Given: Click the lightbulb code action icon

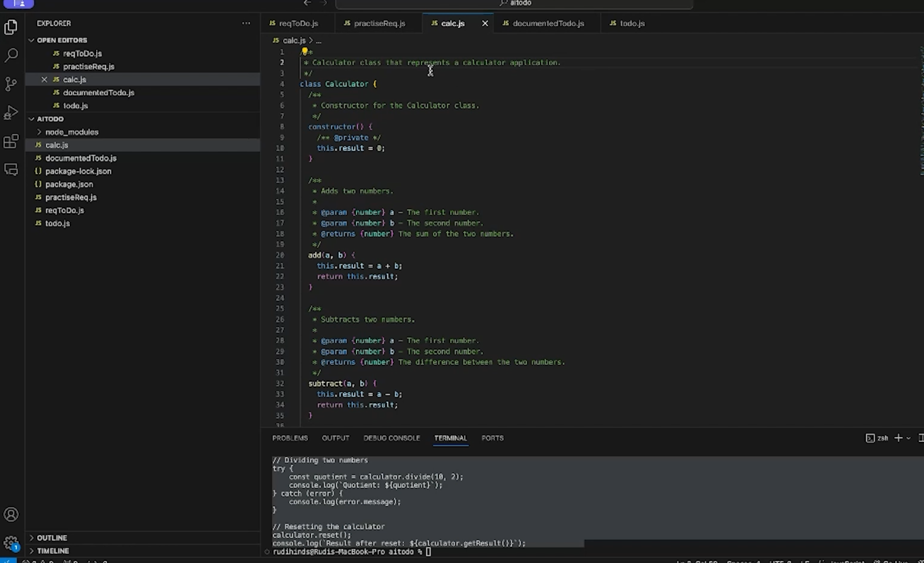Looking at the screenshot, I should click(x=305, y=51).
